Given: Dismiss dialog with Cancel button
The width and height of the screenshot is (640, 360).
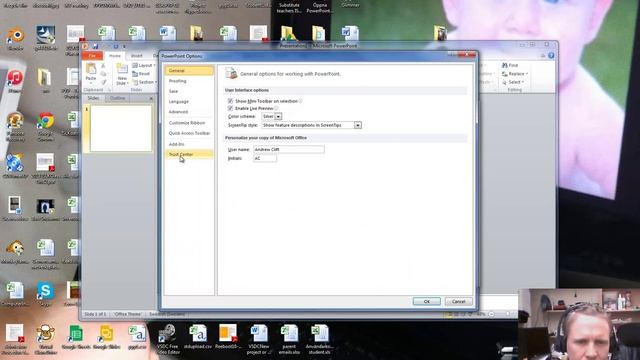Looking at the screenshot, I should point(458,301).
